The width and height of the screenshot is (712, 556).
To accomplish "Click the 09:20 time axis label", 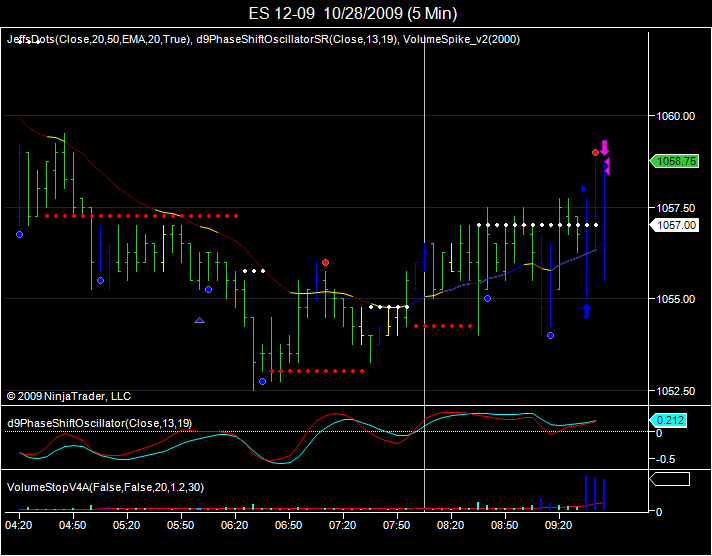I will pyautogui.click(x=559, y=526).
